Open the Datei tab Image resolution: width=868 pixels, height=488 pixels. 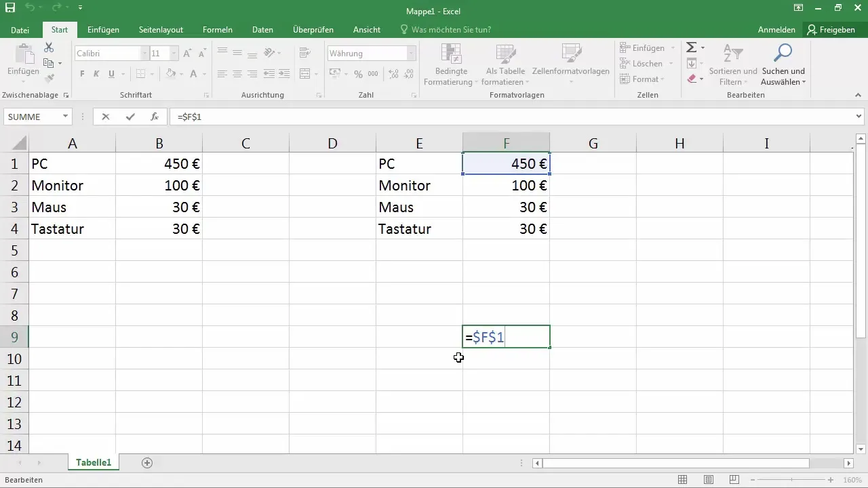coord(20,30)
